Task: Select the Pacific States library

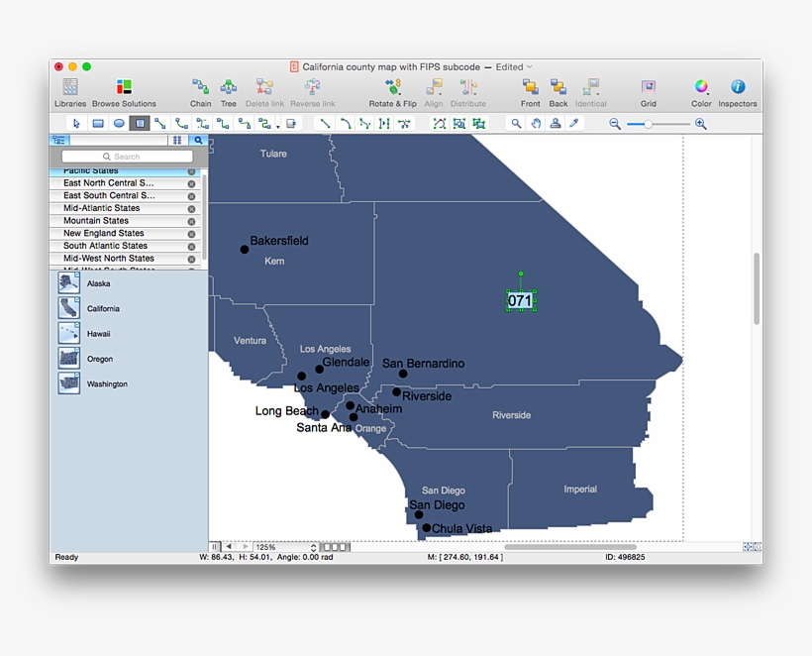Action: point(125,171)
